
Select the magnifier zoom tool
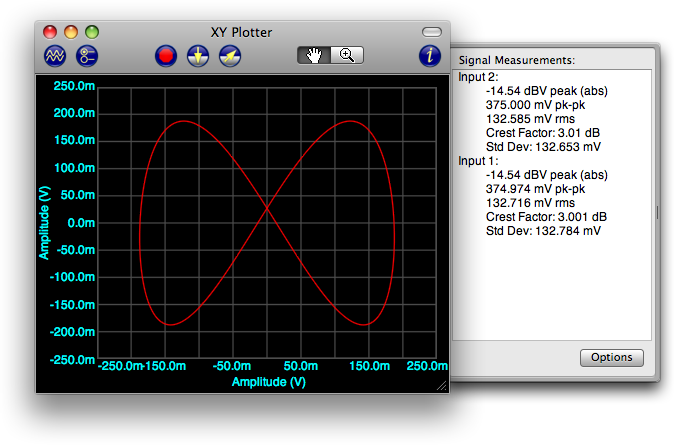(x=347, y=55)
